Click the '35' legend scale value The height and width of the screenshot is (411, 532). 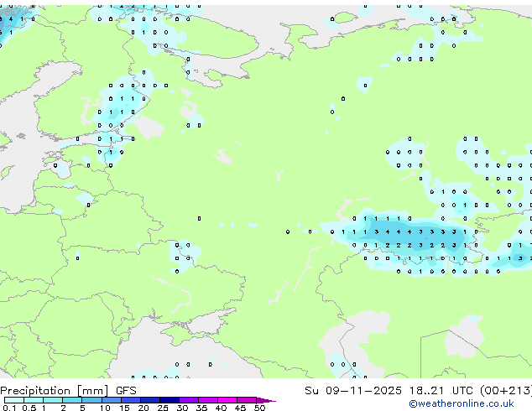point(201,408)
